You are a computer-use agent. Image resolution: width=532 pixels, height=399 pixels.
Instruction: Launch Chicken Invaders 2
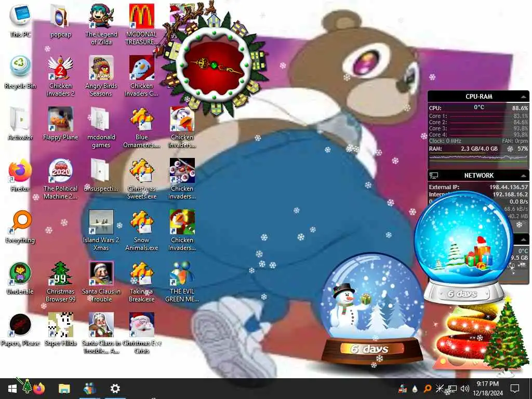60,76
